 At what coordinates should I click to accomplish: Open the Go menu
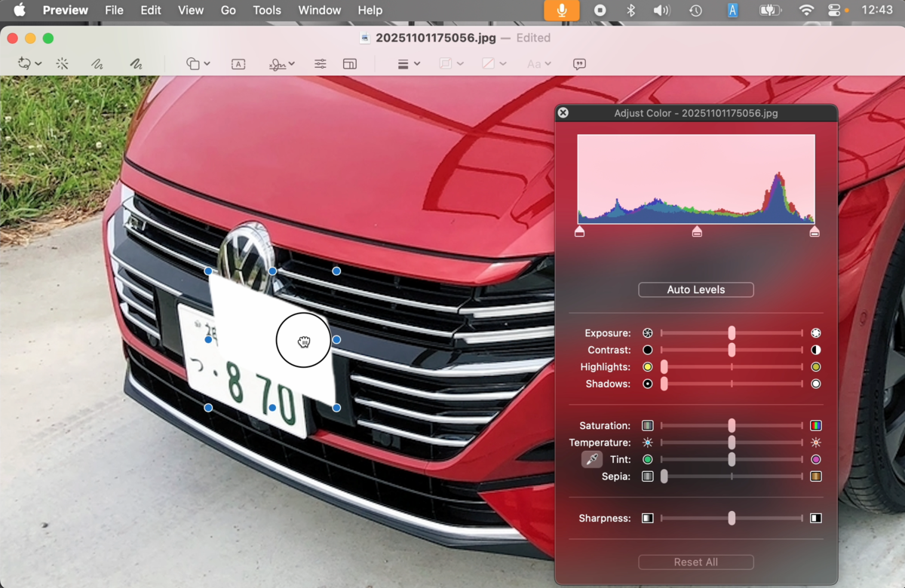pyautogui.click(x=229, y=11)
